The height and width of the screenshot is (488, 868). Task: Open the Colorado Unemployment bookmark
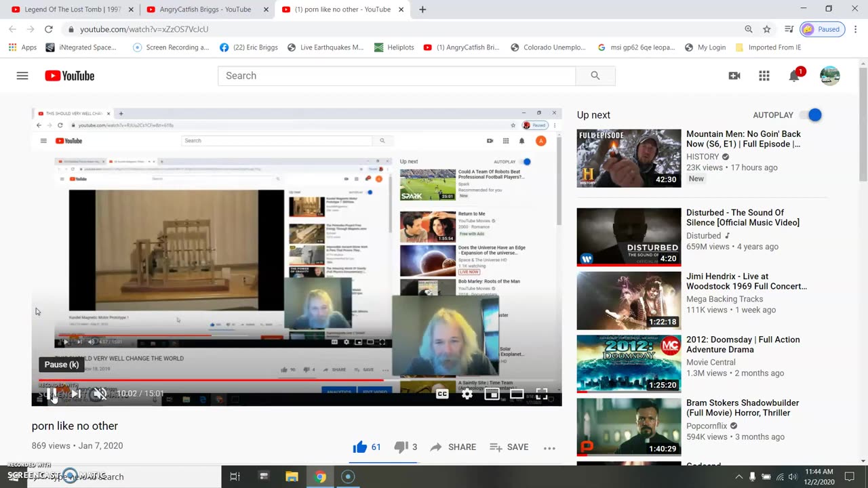click(548, 47)
